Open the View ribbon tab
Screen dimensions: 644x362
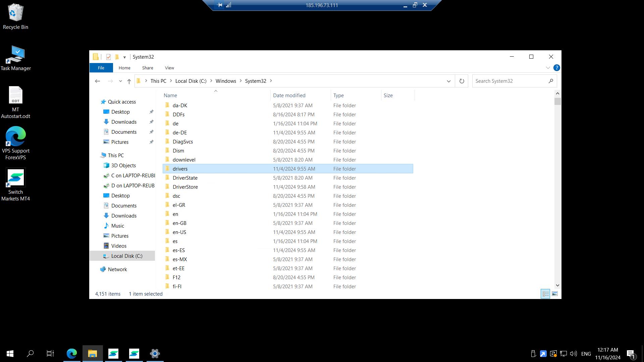[169, 68]
